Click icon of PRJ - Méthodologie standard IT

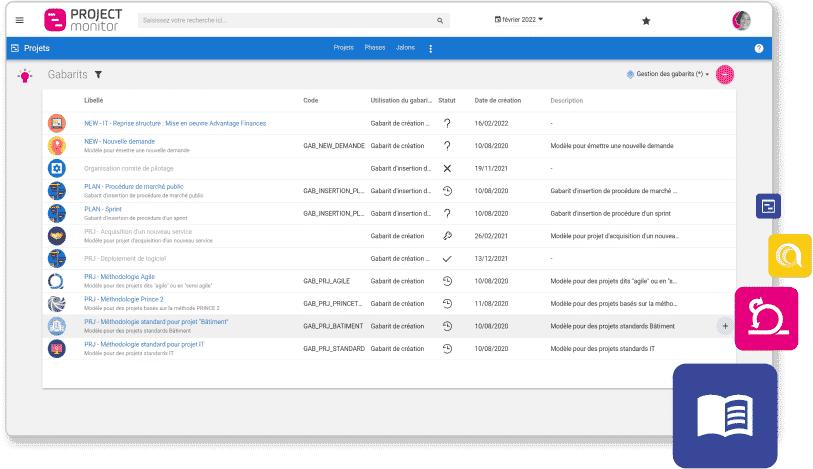tap(57, 348)
